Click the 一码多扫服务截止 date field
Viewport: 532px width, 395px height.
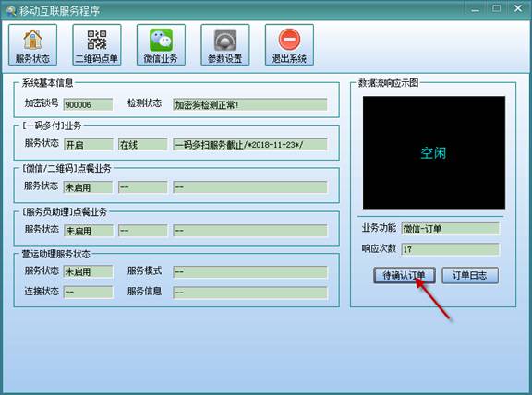pyautogui.click(x=249, y=145)
